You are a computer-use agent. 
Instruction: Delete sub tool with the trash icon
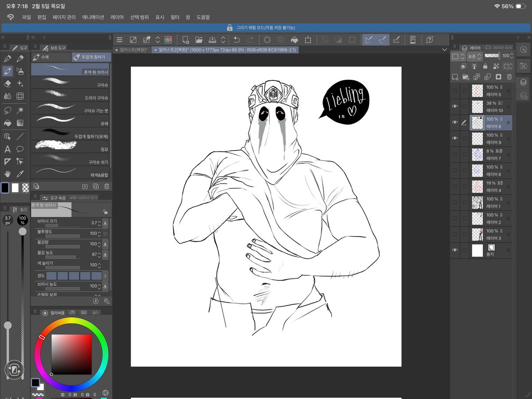pos(106,186)
